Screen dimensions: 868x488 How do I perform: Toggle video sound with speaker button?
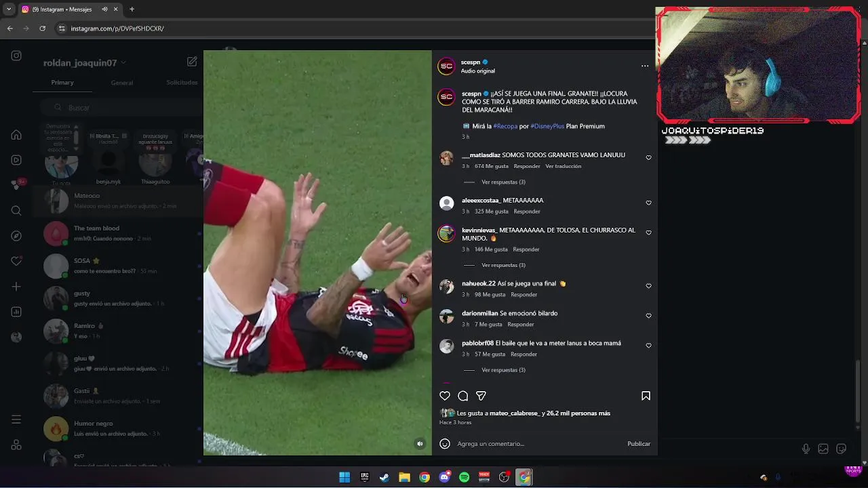(420, 444)
